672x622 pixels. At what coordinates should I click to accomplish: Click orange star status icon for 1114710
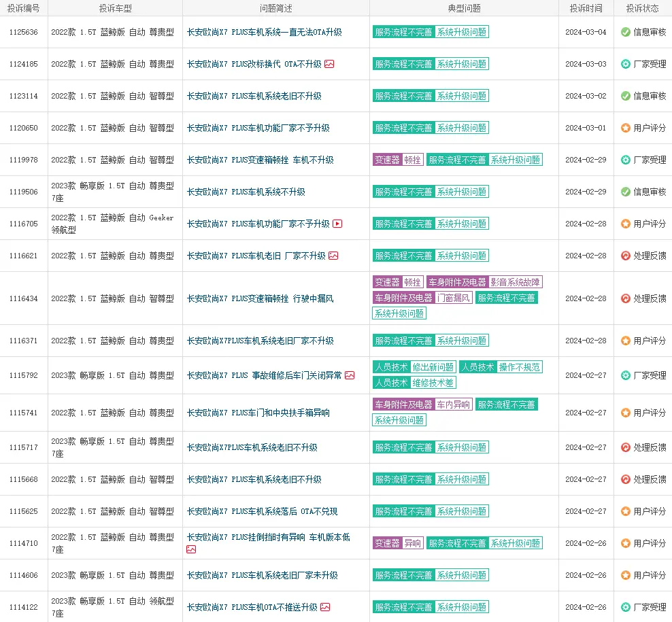point(626,544)
